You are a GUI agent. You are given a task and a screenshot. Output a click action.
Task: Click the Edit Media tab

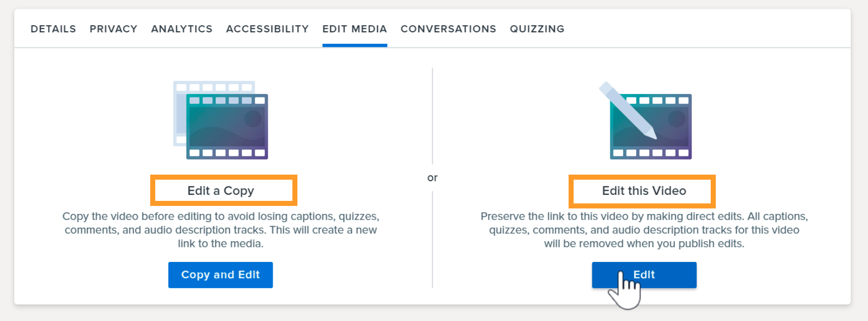tap(355, 29)
